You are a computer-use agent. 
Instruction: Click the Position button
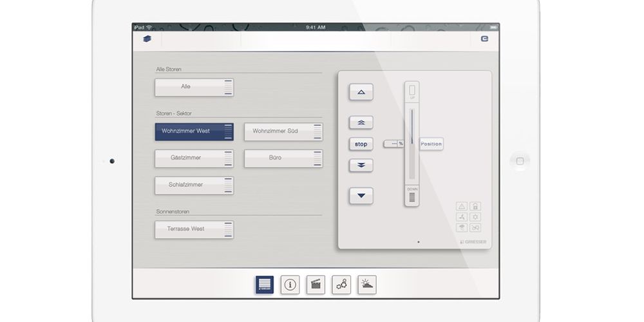(431, 144)
